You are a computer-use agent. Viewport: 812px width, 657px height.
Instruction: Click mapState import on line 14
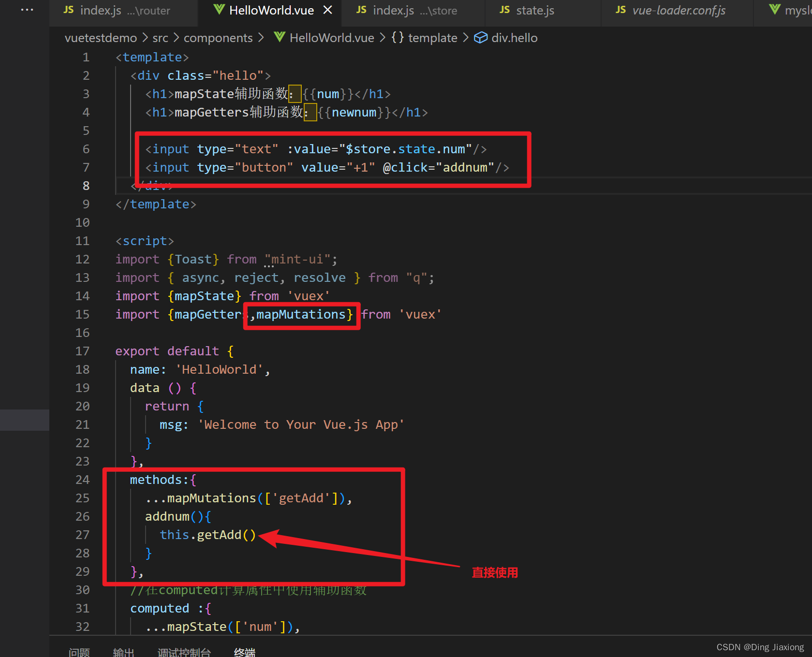tap(204, 296)
